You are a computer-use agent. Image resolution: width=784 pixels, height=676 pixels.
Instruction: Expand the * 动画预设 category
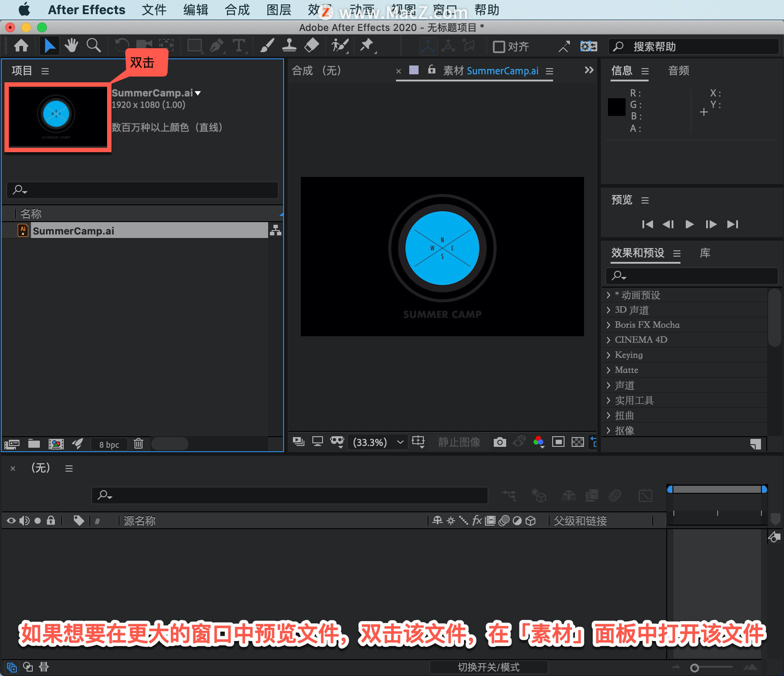tap(608, 295)
